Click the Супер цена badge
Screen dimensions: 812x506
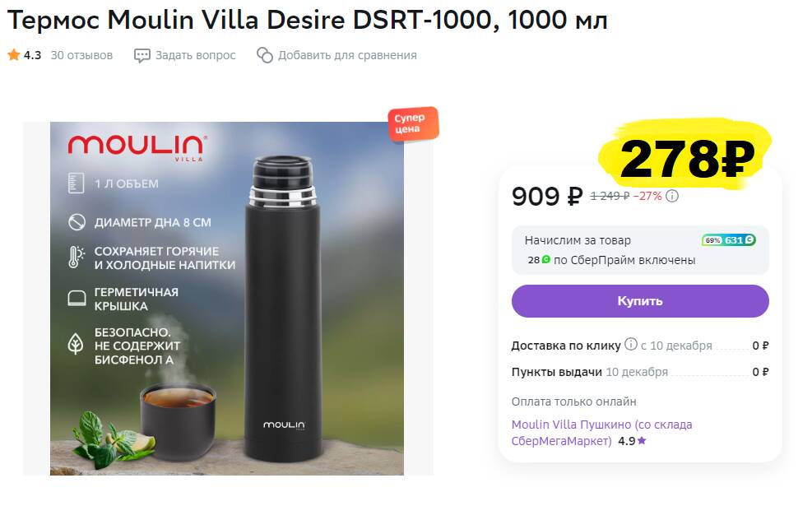[x=413, y=123]
